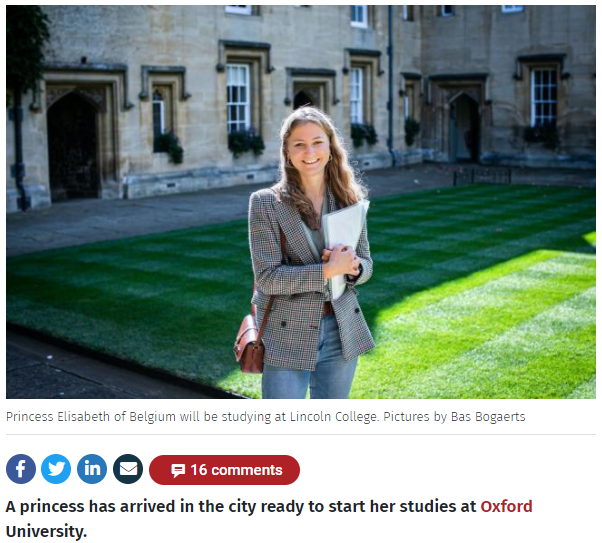The image size is (602, 543).
Task: Share the article on LinkedIn
Action: coord(92,469)
